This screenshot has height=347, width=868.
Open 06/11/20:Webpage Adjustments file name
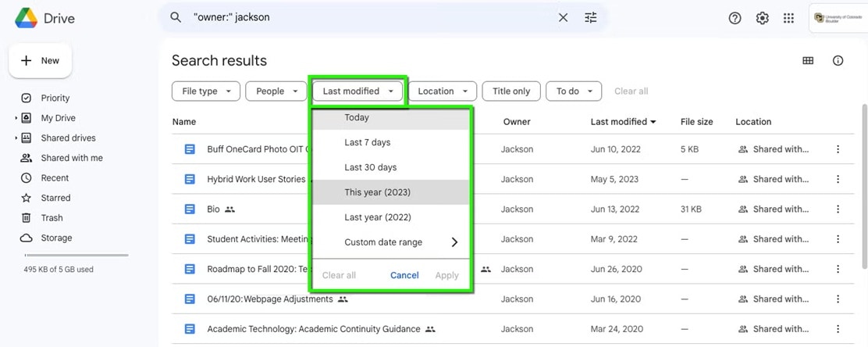click(270, 299)
